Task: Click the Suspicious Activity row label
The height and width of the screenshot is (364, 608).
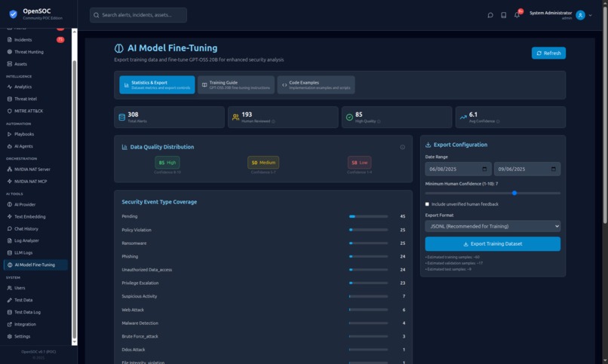Action: (x=140, y=296)
